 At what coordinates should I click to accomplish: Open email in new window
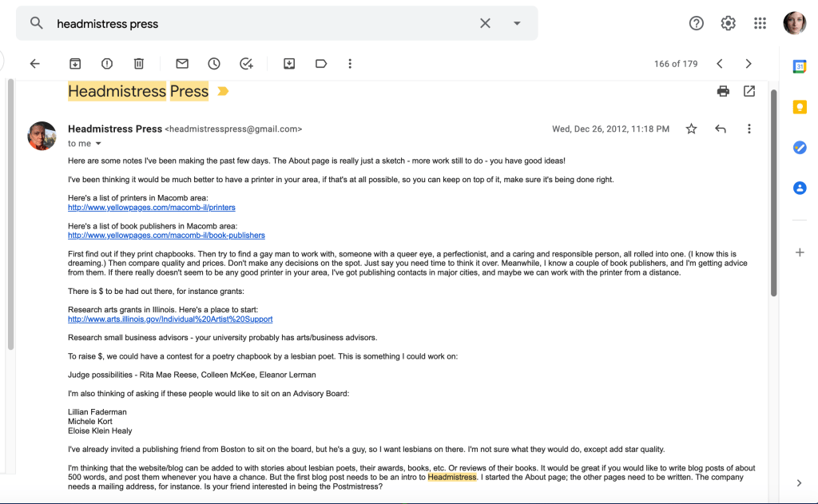tap(749, 91)
